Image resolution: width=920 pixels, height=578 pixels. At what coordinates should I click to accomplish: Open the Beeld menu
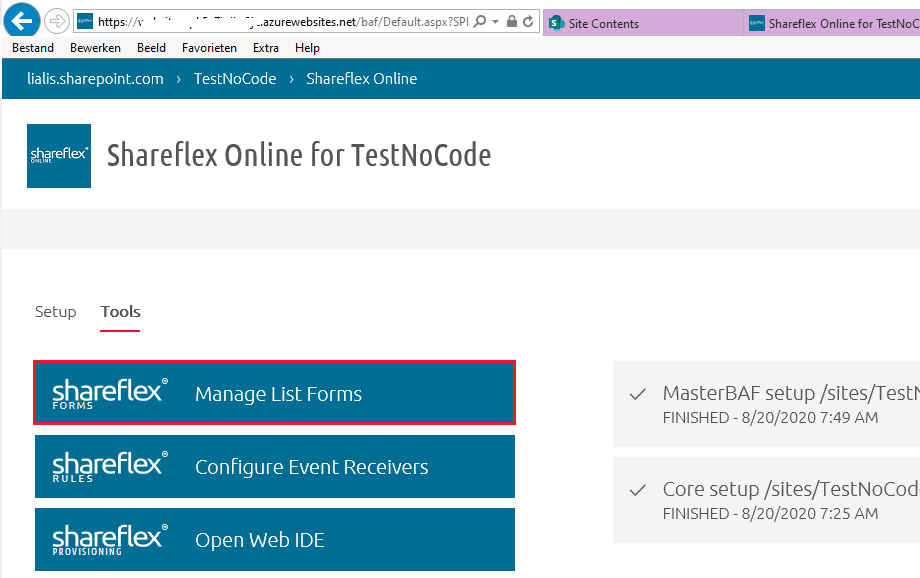pos(151,48)
